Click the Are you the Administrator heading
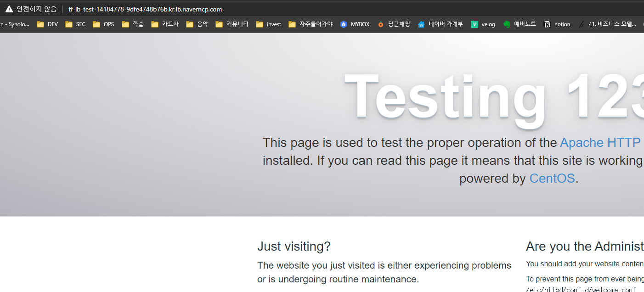The width and height of the screenshot is (644, 292). (585, 247)
